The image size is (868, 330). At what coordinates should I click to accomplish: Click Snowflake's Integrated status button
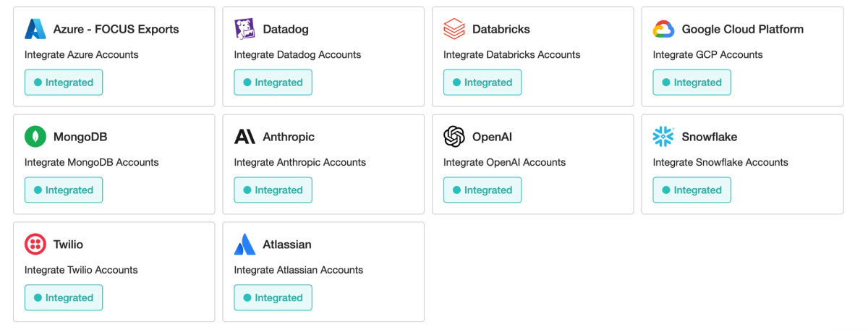pyautogui.click(x=692, y=190)
